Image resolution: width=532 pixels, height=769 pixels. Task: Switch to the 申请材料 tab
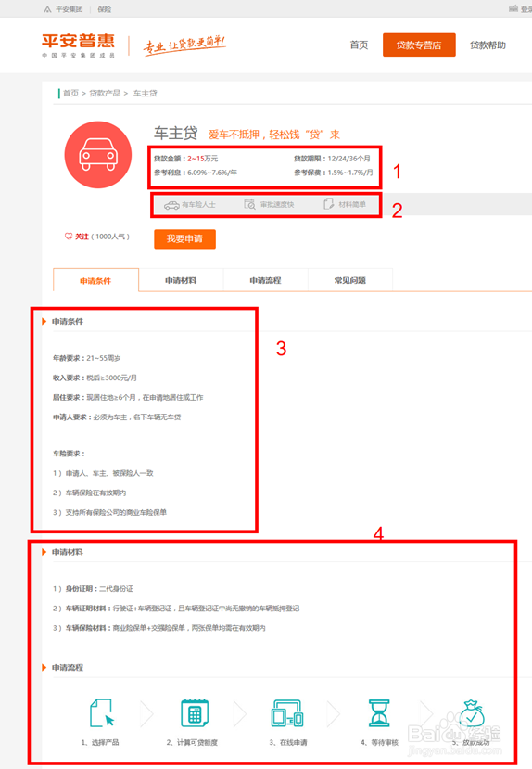181,280
